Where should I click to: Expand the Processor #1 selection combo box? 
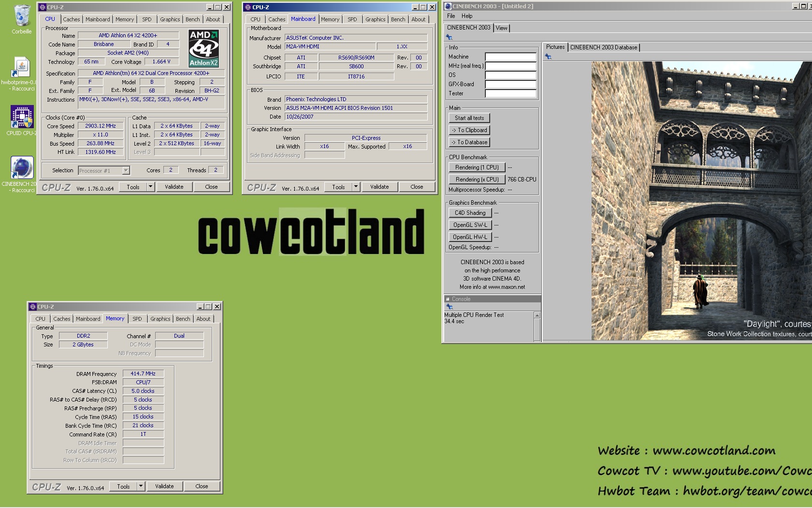pos(126,170)
